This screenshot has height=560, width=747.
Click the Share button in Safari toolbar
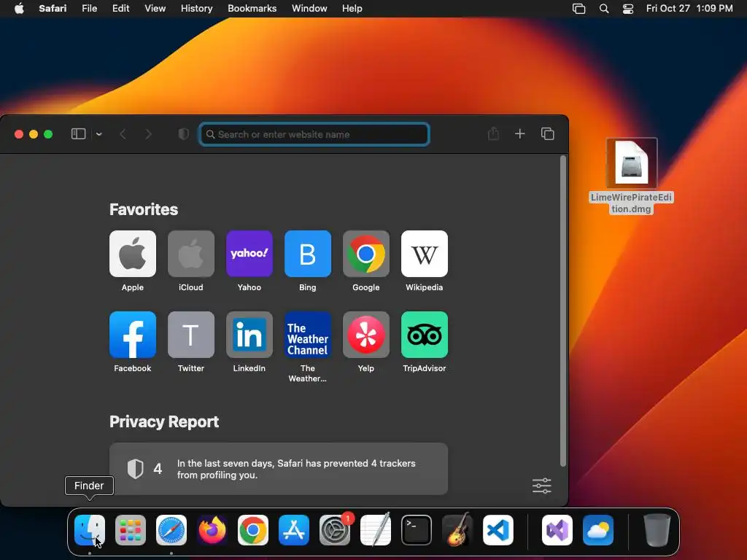494,134
